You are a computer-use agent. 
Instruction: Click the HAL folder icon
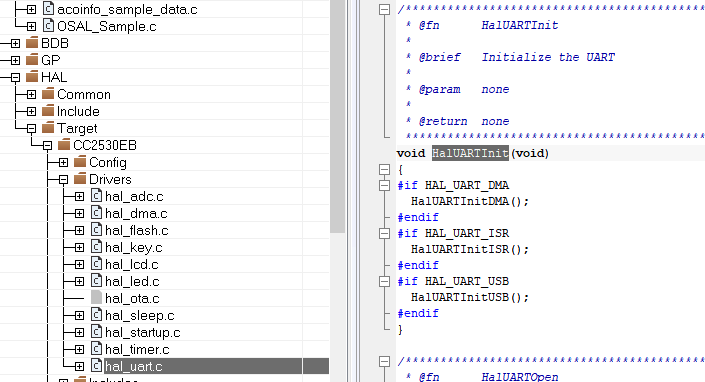click(32, 77)
